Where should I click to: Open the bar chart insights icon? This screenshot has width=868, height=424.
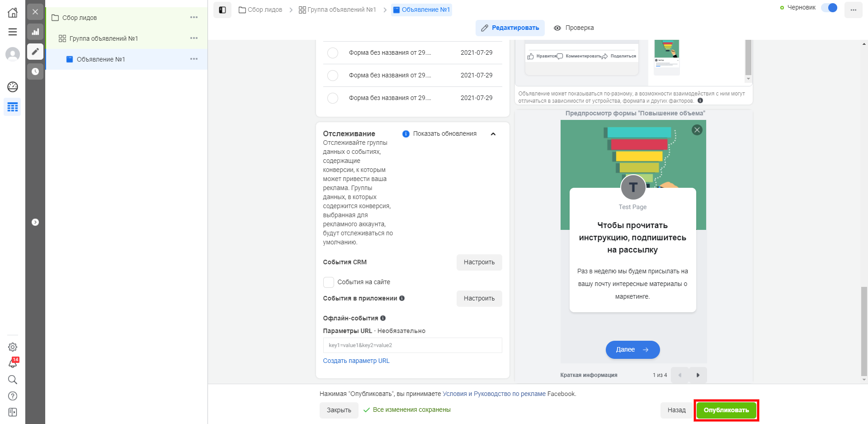click(x=35, y=32)
